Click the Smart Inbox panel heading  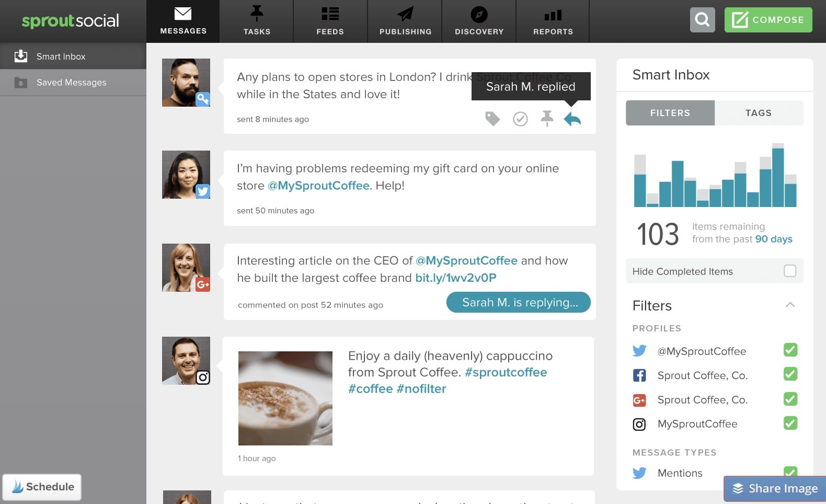(671, 75)
